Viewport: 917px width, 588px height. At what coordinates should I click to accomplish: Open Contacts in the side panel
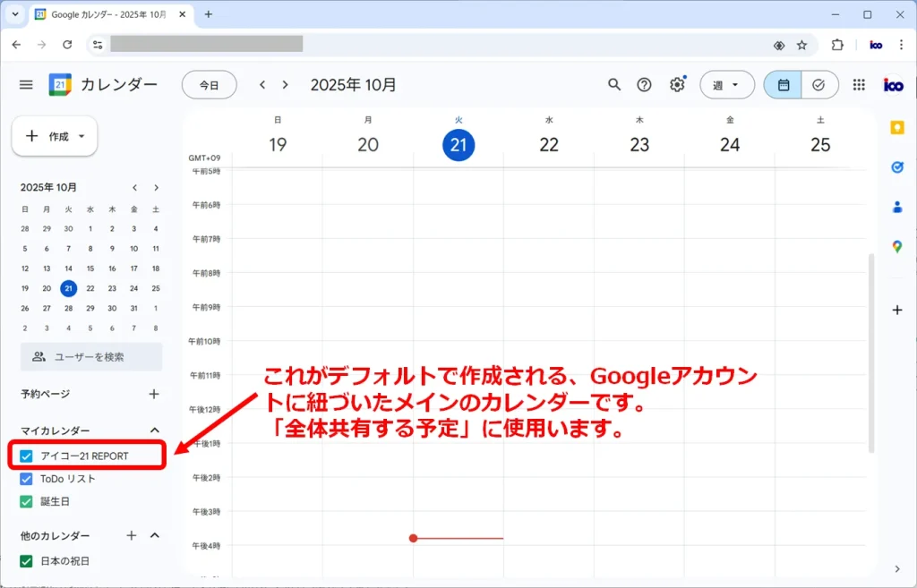[896, 208]
